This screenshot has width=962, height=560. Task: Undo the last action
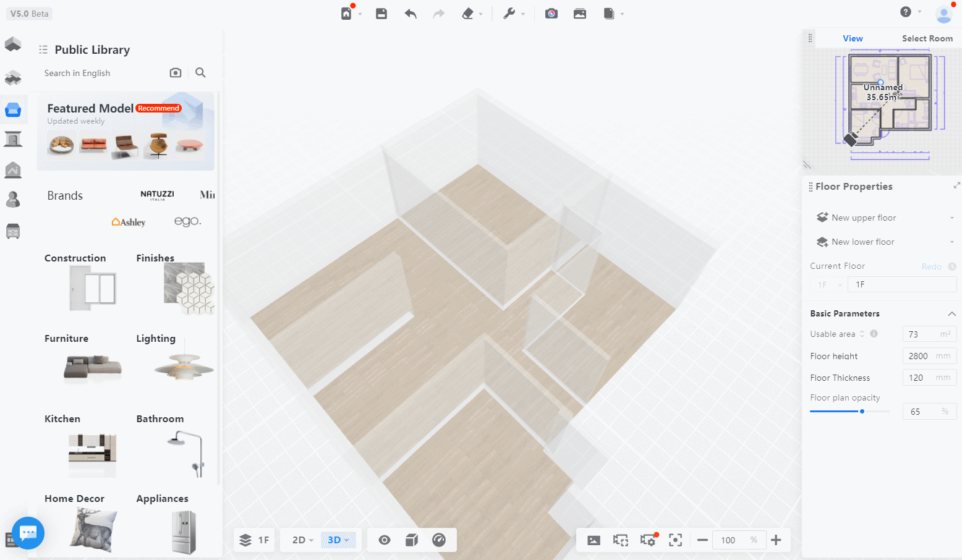pos(411,14)
